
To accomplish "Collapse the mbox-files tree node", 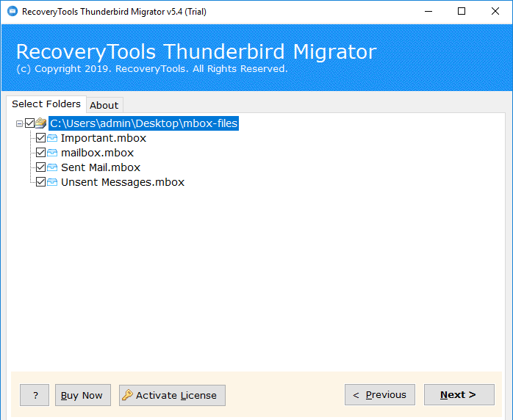I will [19, 123].
